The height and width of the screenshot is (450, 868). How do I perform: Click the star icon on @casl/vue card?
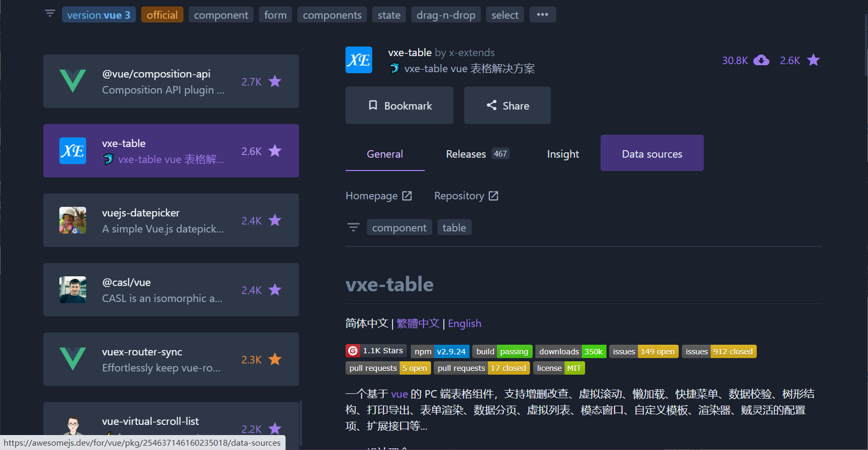(275, 290)
